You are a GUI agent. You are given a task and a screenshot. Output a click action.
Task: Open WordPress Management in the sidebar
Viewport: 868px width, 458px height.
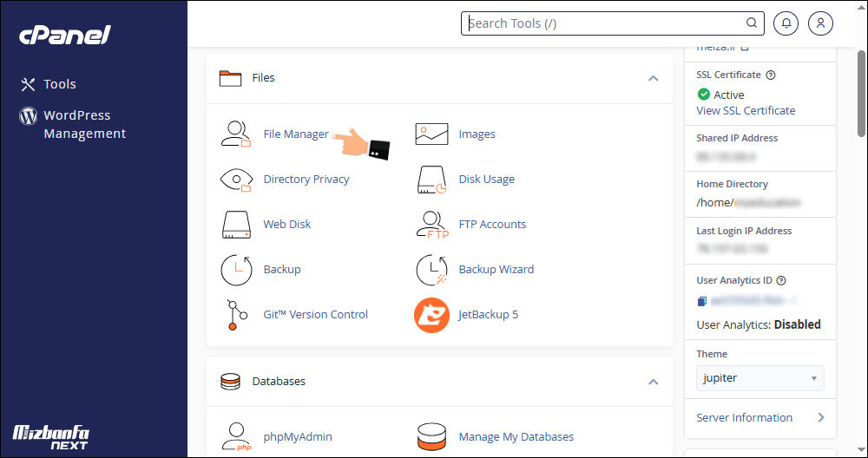pyautogui.click(x=84, y=124)
